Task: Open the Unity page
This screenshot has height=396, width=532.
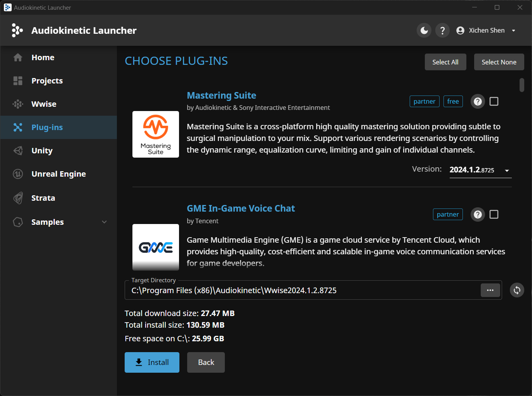Action: click(x=59, y=151)
